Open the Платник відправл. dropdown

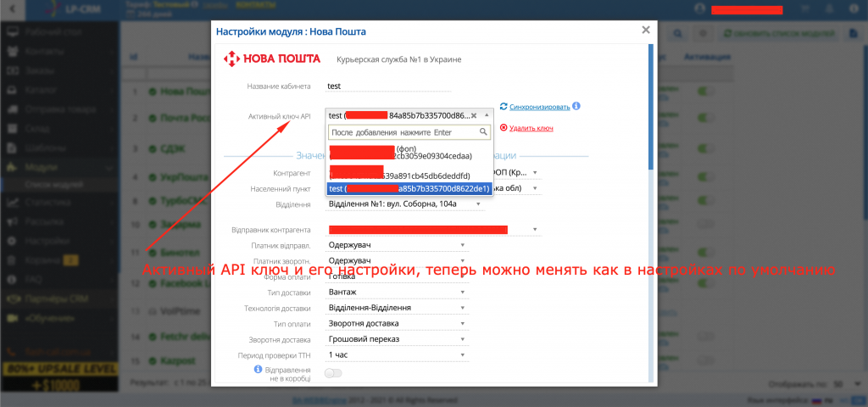click(397, 245)
